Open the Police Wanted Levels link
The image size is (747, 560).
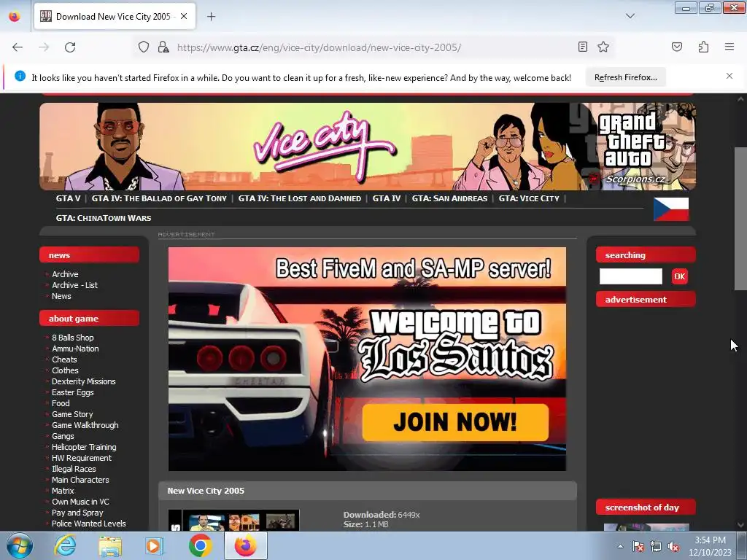pos(89,524)
